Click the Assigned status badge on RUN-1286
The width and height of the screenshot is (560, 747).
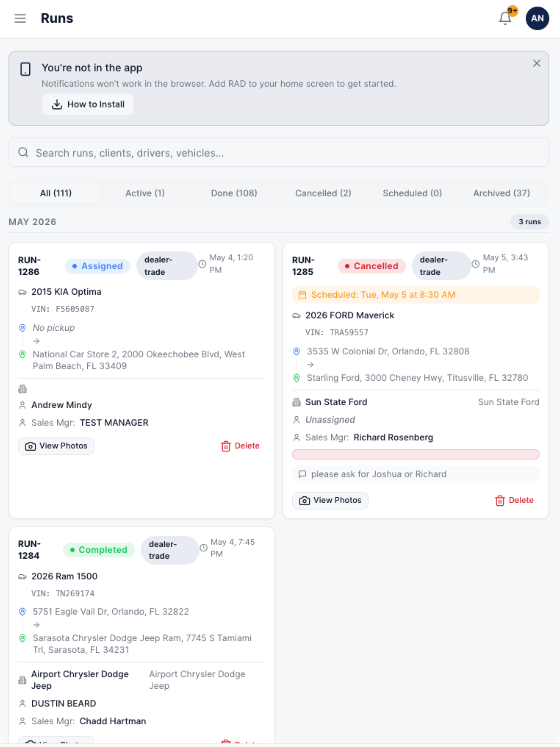[x=98, y=266]
